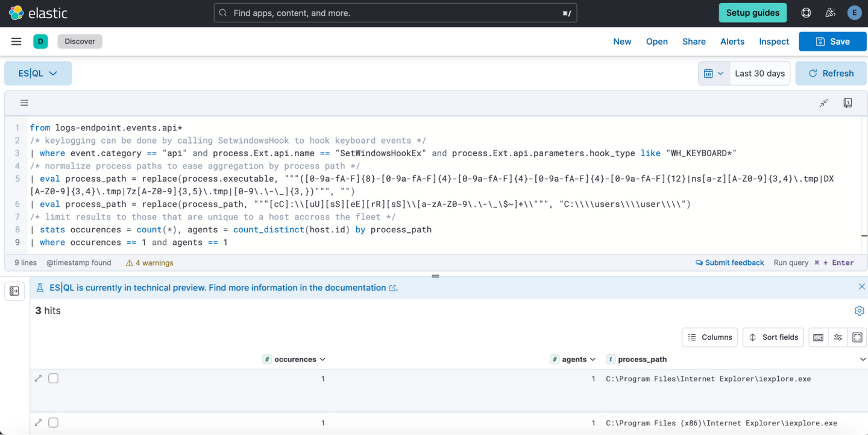This screenshot has height=435, width=868.
Task: Open the ES|QL data view dropdown
Action: point(38,74)
